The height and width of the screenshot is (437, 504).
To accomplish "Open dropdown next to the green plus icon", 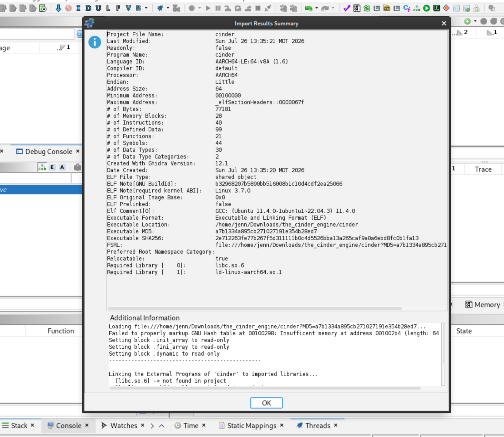I will point(475,21).
